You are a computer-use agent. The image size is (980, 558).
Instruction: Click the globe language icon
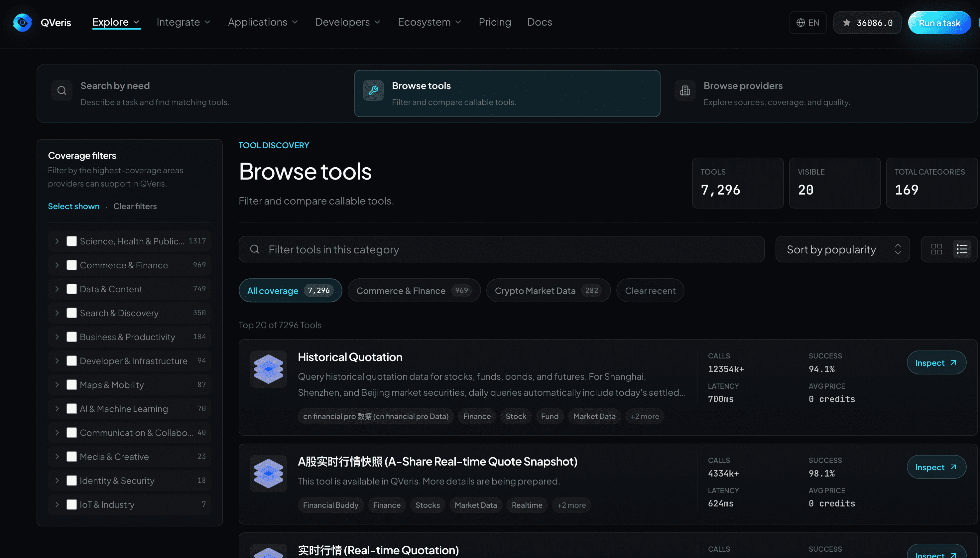(800, 23)
